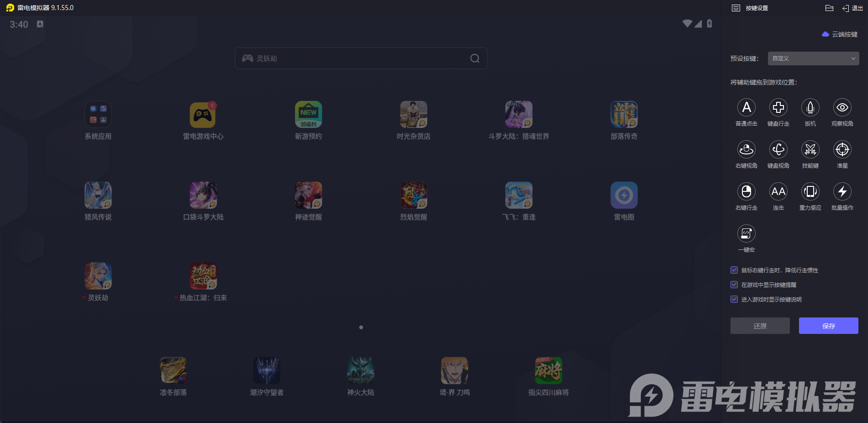Click the 按键设置 keyboard icon in title bar
Viewport: 868px width, 423px height.
pos(736,8)
